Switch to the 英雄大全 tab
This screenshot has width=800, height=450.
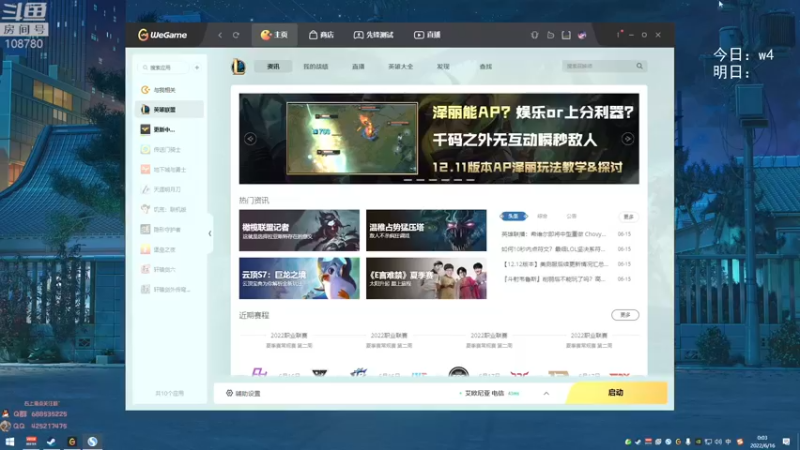(401, 66)
